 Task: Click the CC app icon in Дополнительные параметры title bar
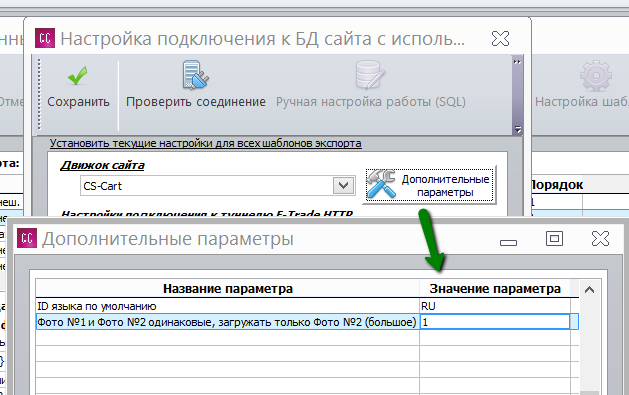click(27, 238)
